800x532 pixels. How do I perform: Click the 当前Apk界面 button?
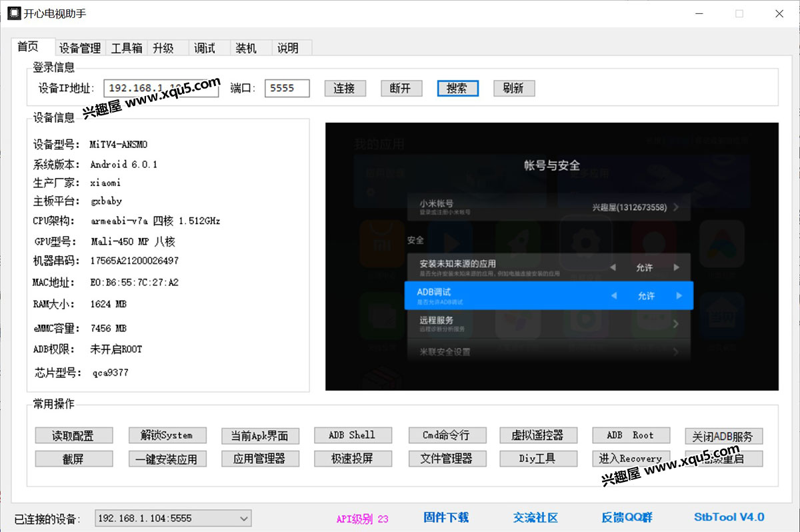(x=260, y=435)
